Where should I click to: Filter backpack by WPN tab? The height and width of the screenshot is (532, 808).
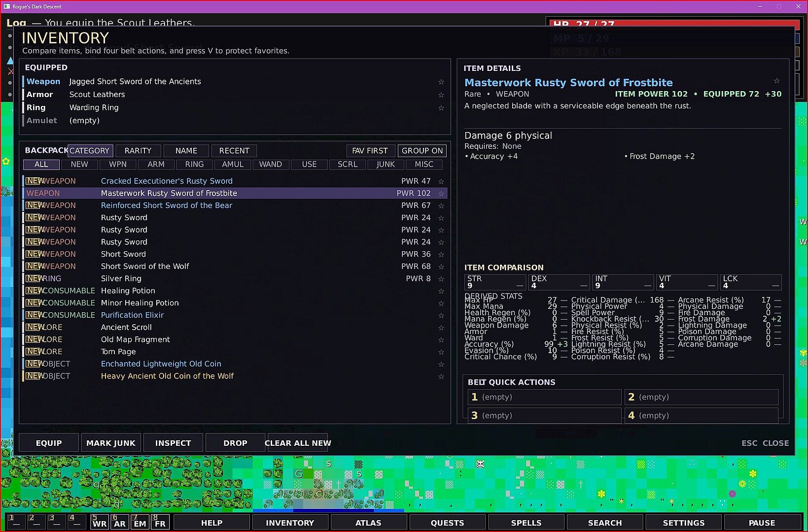(x=118, y=165)
